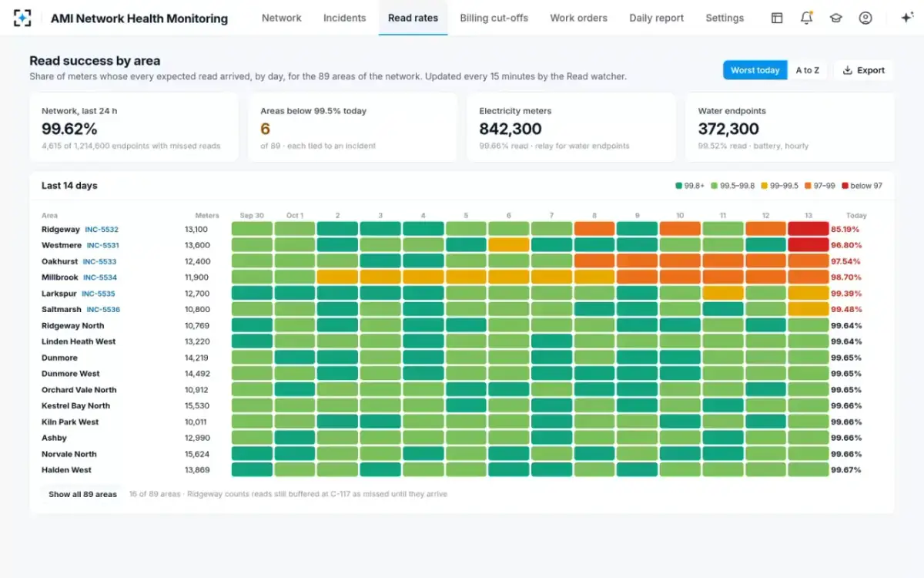The image size is (924, 578).
Task: Click Show all 89 areas
Action: [82, 494]
